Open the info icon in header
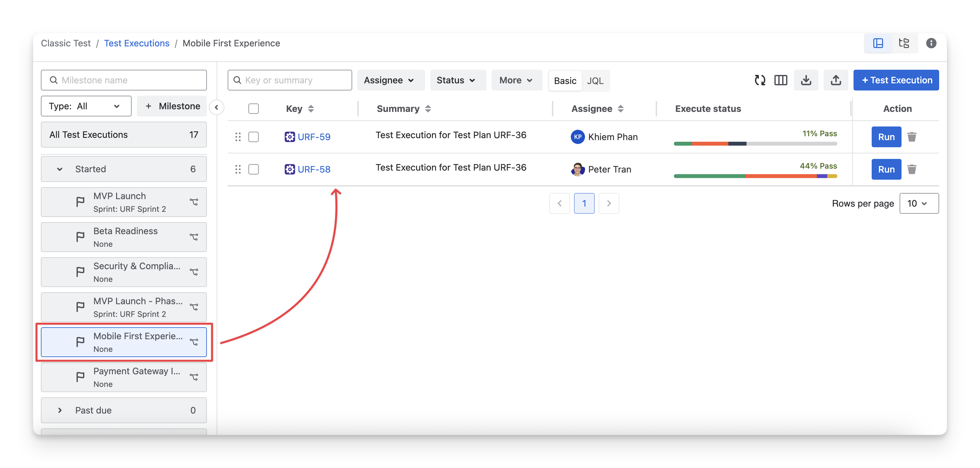Image resolution: width=980 pixels, height=468 pixels. point(931,43)
